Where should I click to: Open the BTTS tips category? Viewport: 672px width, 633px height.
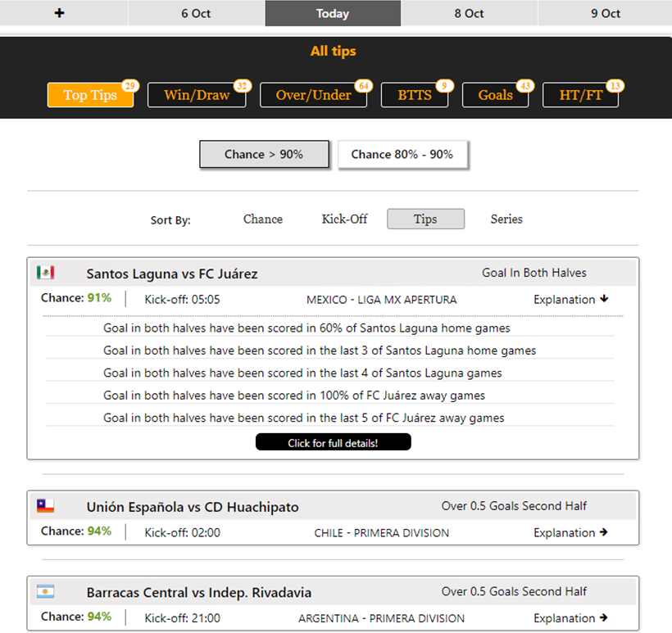415,95
